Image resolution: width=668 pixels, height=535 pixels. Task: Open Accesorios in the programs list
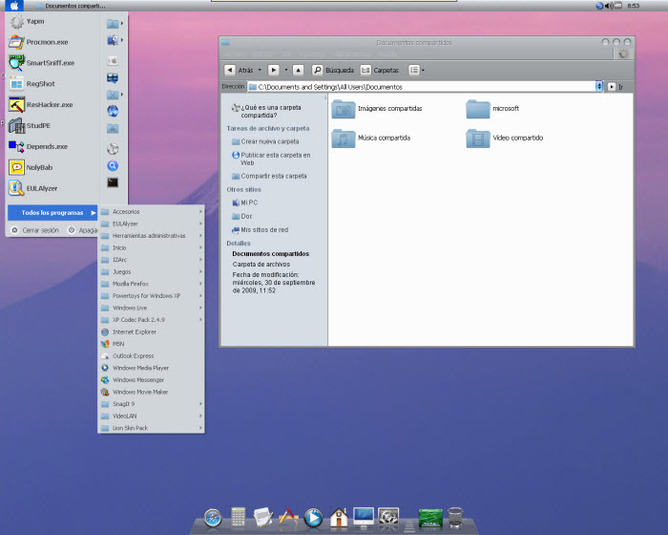(126, 212)
